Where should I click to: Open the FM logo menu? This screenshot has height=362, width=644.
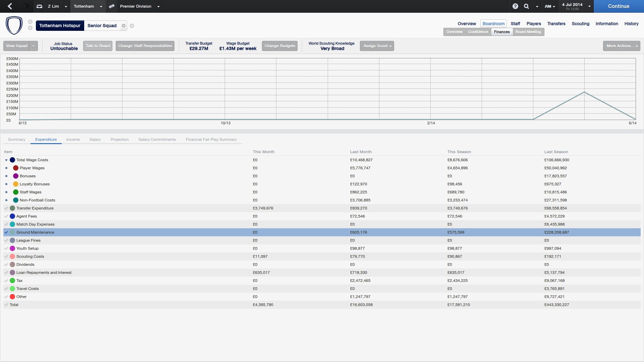pos(550,6)
